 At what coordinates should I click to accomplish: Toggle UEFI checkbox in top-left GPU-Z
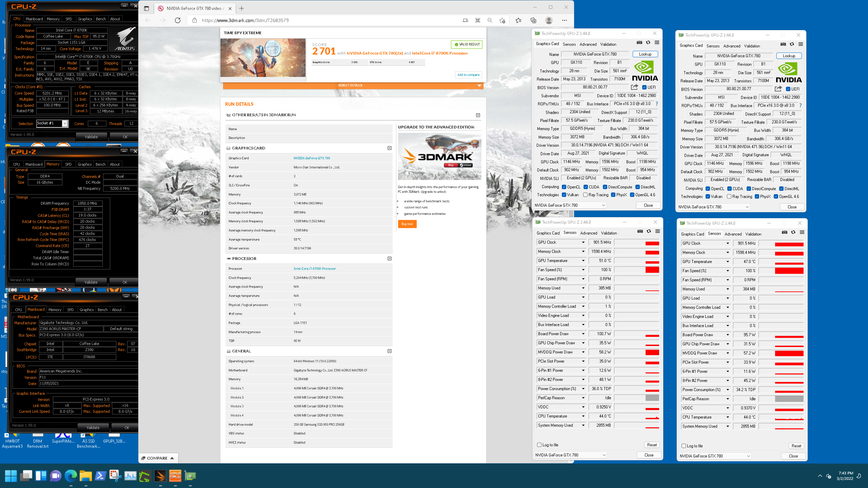coord(644,87)
